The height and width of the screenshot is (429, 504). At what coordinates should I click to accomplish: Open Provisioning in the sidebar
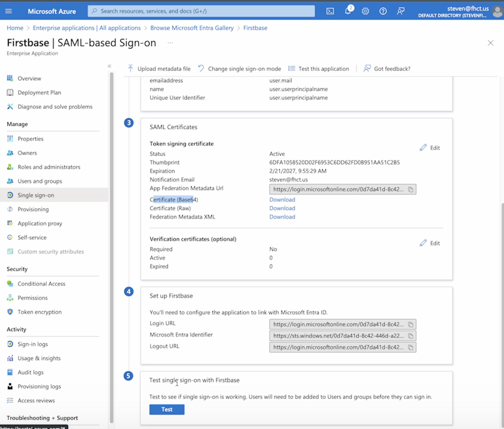coord(33,209)
